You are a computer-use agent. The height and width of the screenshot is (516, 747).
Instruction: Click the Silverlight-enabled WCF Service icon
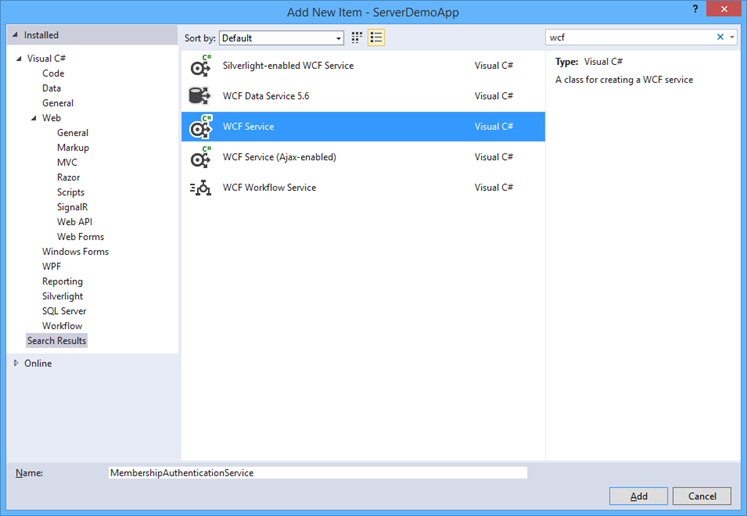[x=201, y=66]
